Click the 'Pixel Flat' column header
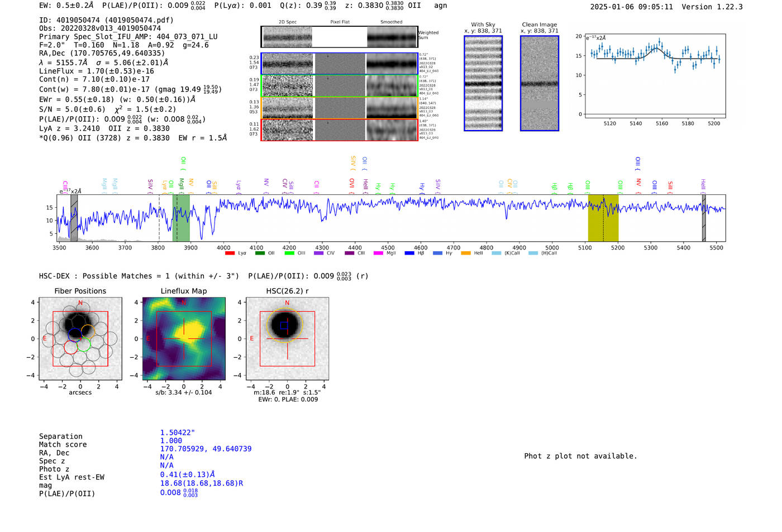The width and height of the screenshot is (782, 532). pos(340,22)
